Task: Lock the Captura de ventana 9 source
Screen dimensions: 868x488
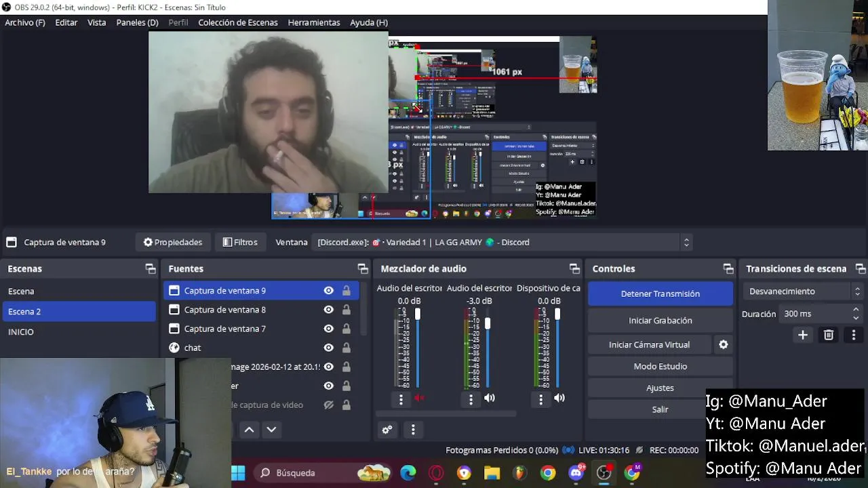Action: click(x=347, y=291)
